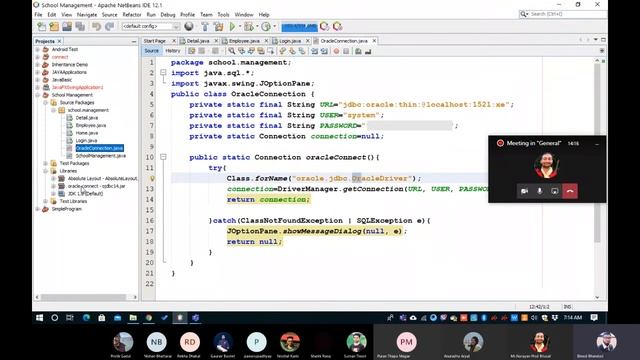Screen dimensions: 640x360
Task: Collapse the code fold at line 10
Action: point(163,157)
